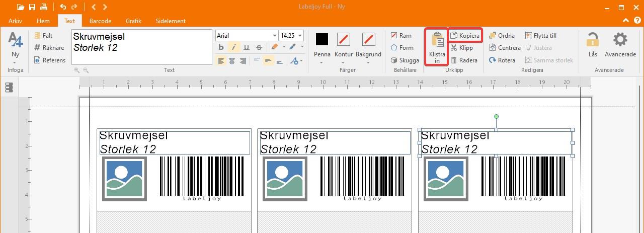The height and width of the screenshot is (233, 644).
Task: Align text left
Action: (x=221, y=61)
